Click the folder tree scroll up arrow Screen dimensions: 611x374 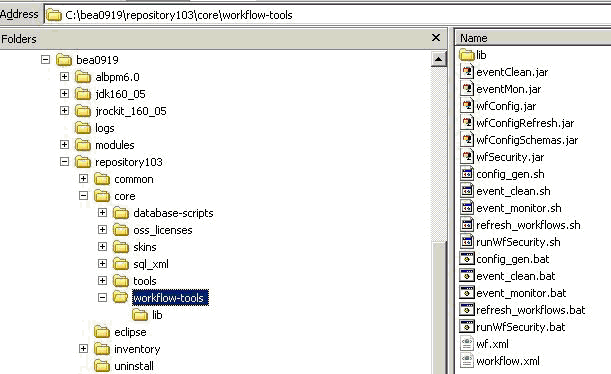(x=438, y=59)
